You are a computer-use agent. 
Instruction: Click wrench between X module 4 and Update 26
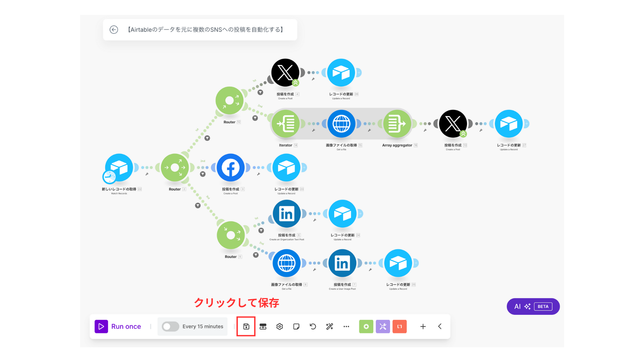click(x=313, y=79)
